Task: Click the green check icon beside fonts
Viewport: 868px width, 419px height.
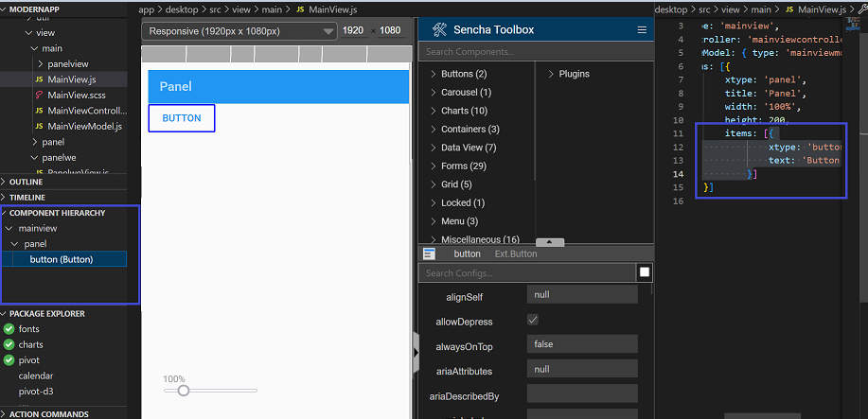Action: click(x=9, y=329)
